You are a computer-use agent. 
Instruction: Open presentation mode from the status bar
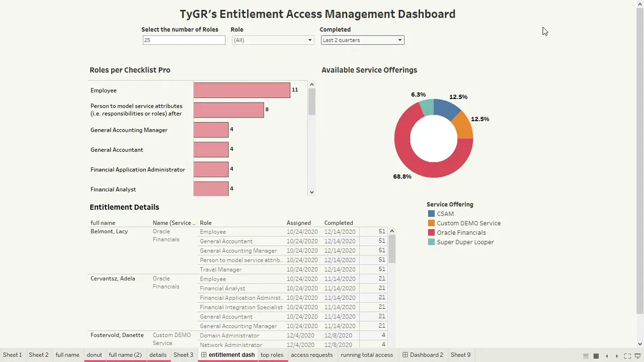(x=636, y=355)
